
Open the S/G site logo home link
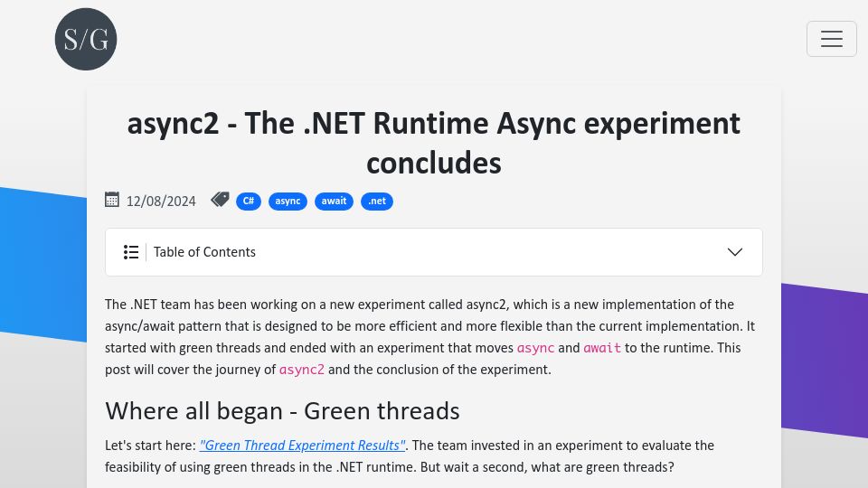(86, 39)
